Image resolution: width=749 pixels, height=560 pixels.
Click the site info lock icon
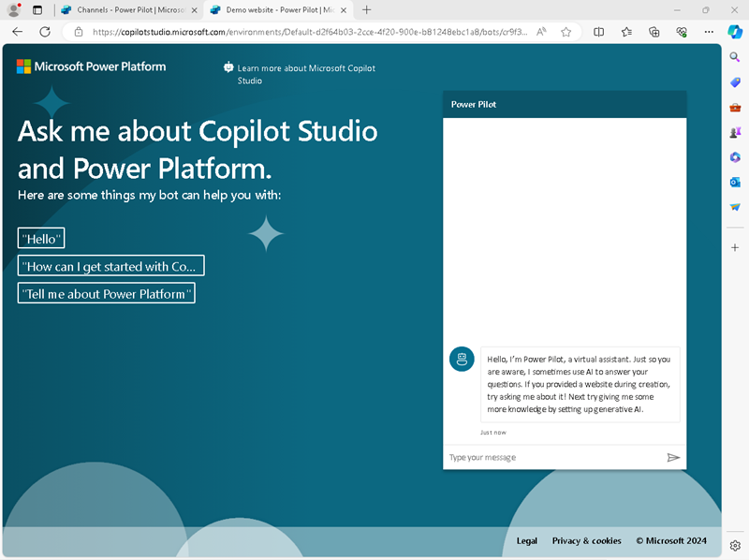click(x=79, y=32)
